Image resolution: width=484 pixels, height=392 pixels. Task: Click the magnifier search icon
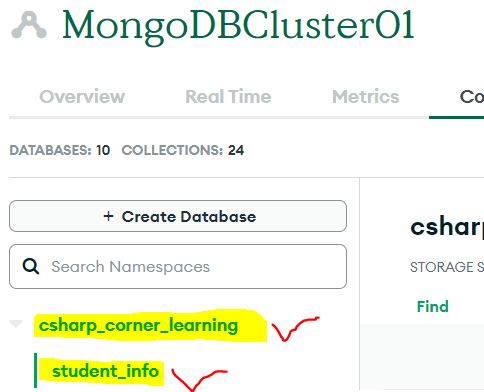click(31, 267)
